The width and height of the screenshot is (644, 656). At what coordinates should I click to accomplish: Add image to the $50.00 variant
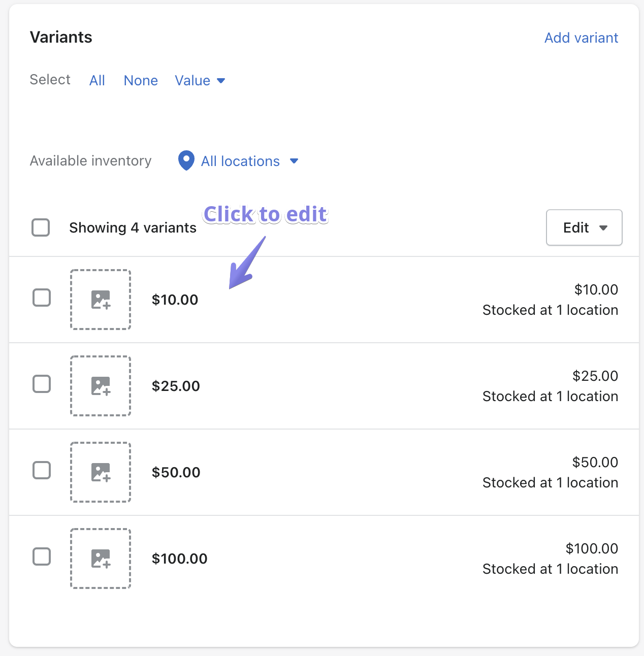[101, 472]
